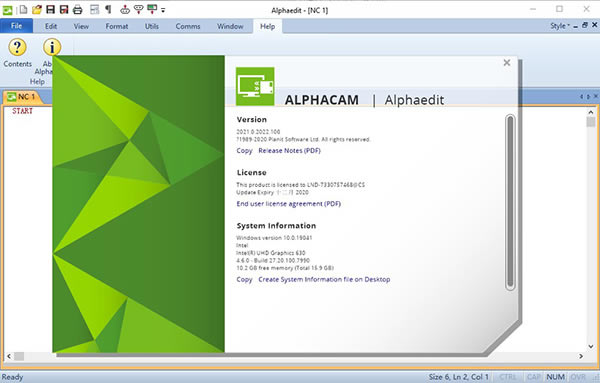Open a file with the folder icon
This screenshot has height=383, width=600.
[37, 10]
